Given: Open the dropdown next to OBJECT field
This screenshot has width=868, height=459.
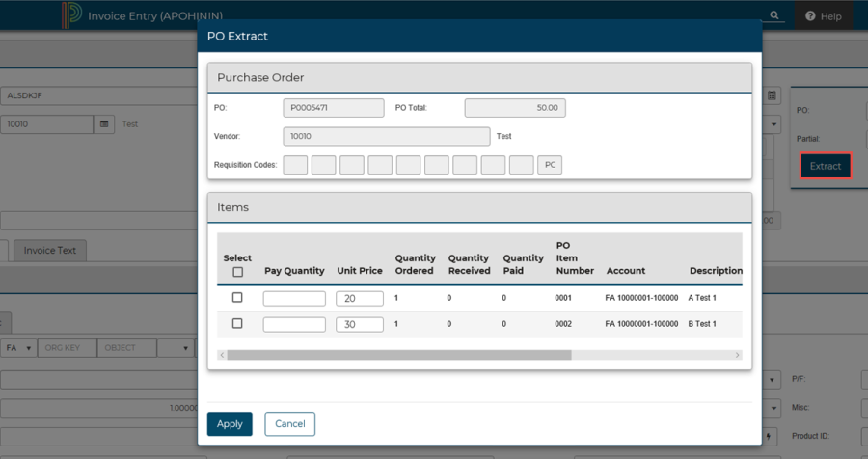Looking at the screenshot, I should (x=187, y=348).
